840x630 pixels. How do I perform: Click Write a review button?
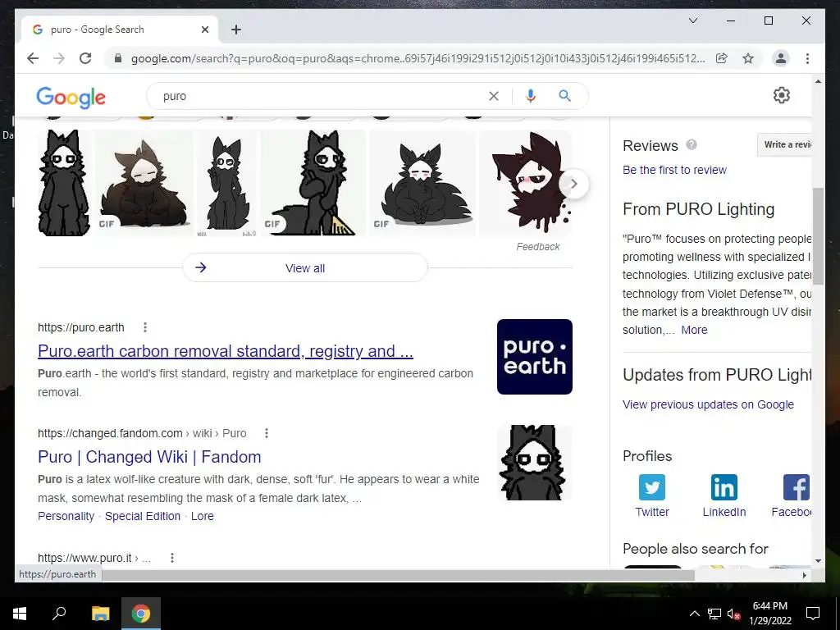coord(785,144)
